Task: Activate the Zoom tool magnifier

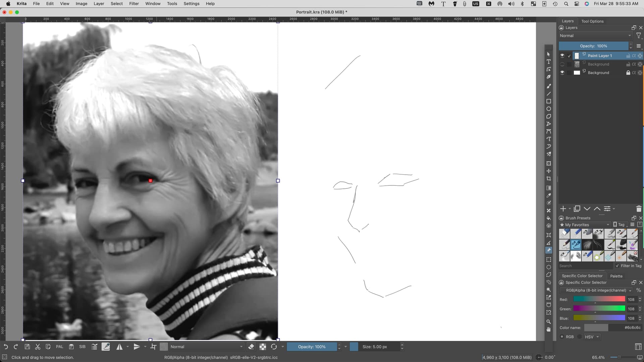Action: [549, 321]
